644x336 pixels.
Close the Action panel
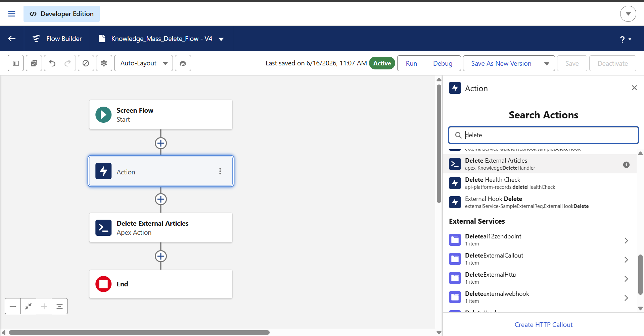point(634,88)
